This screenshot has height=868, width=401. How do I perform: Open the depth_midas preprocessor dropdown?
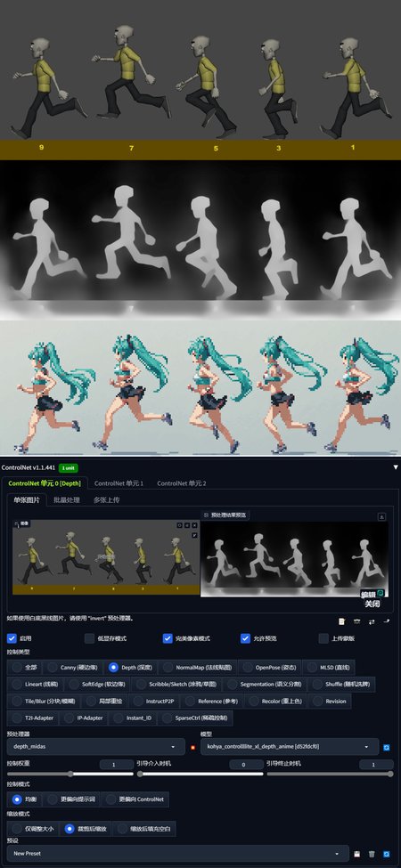[95, 746]
